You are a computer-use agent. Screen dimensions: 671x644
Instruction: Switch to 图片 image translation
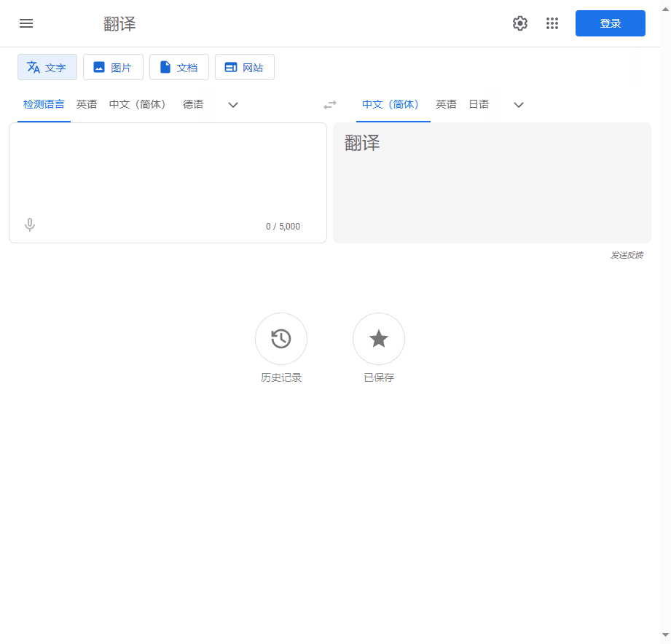113,67
